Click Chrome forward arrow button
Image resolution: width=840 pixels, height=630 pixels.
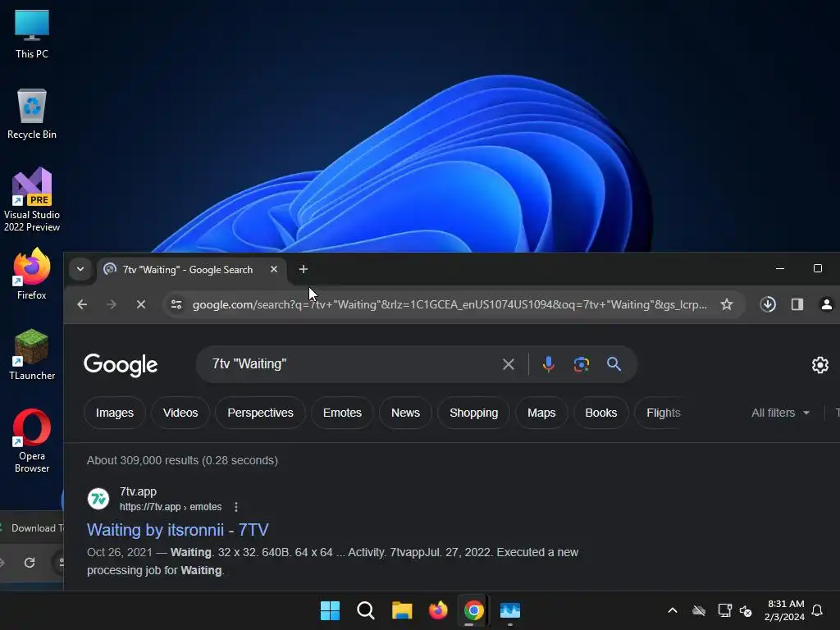point(112,304)
